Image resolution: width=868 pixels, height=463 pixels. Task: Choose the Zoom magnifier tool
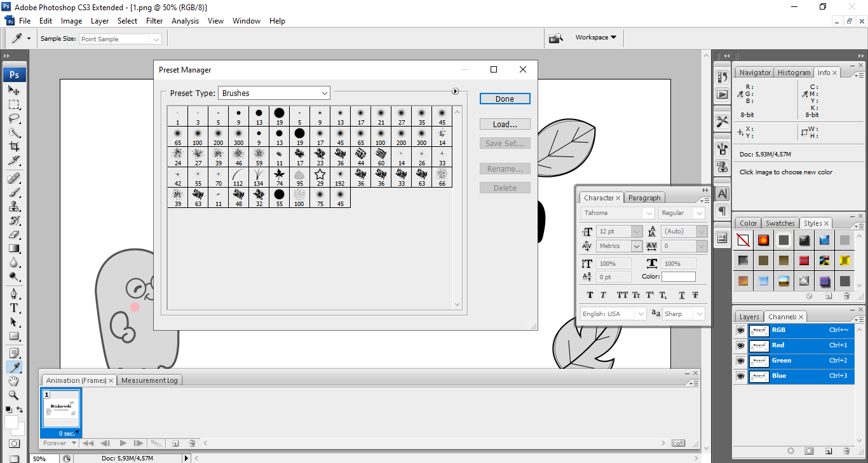click(14, 395)
